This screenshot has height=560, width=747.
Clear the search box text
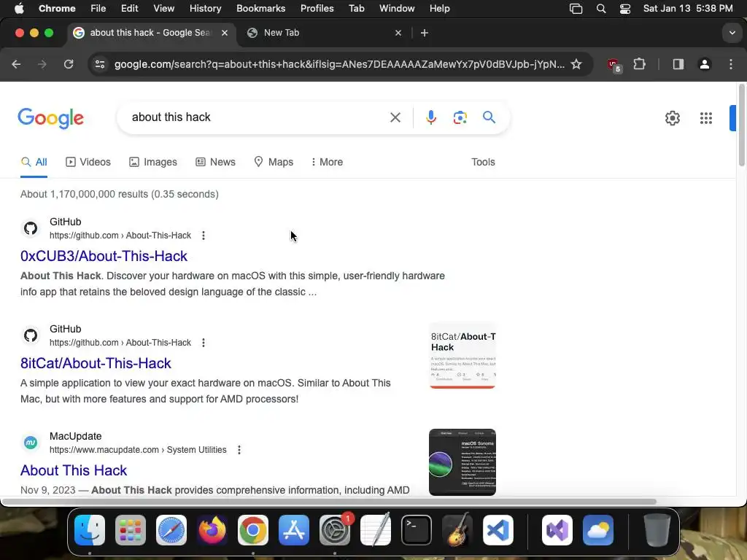point(395,117)
